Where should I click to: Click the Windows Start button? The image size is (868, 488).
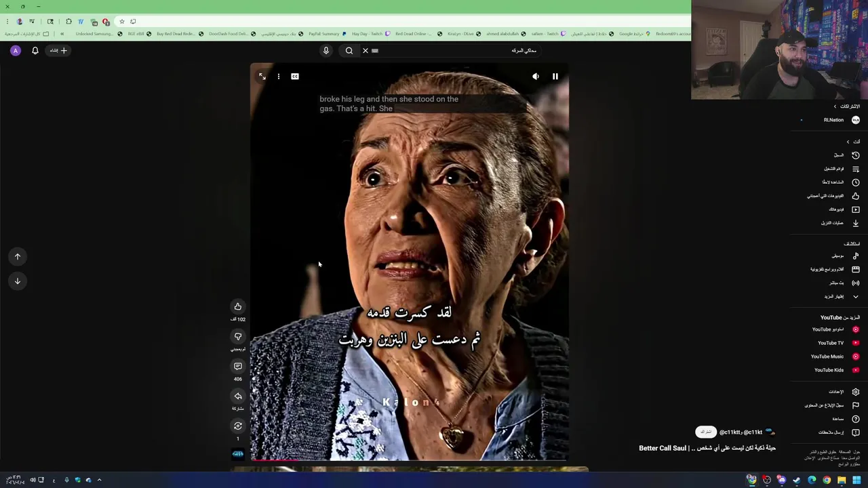[857, 480]
